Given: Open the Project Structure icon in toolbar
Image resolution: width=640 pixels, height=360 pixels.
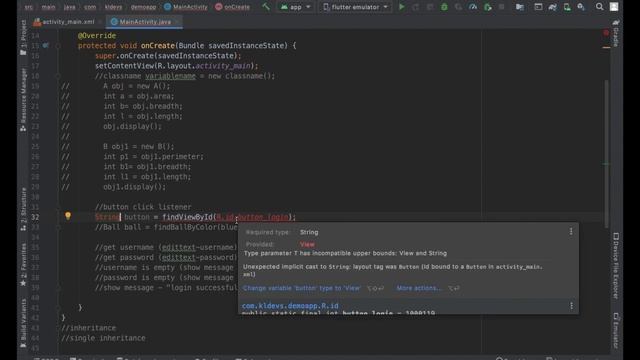Looking at the screenshot, I should (x=520, y=7).
